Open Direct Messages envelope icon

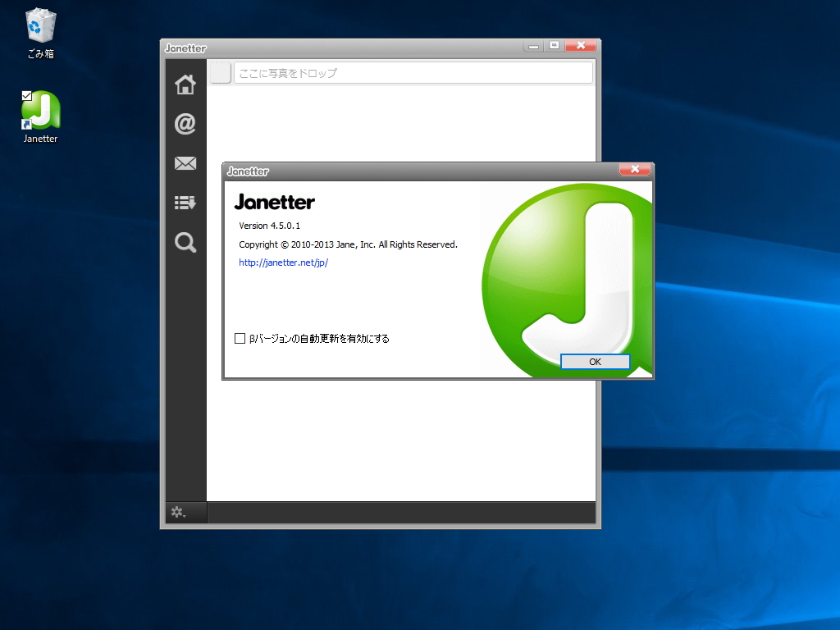[x=185, y=163]
